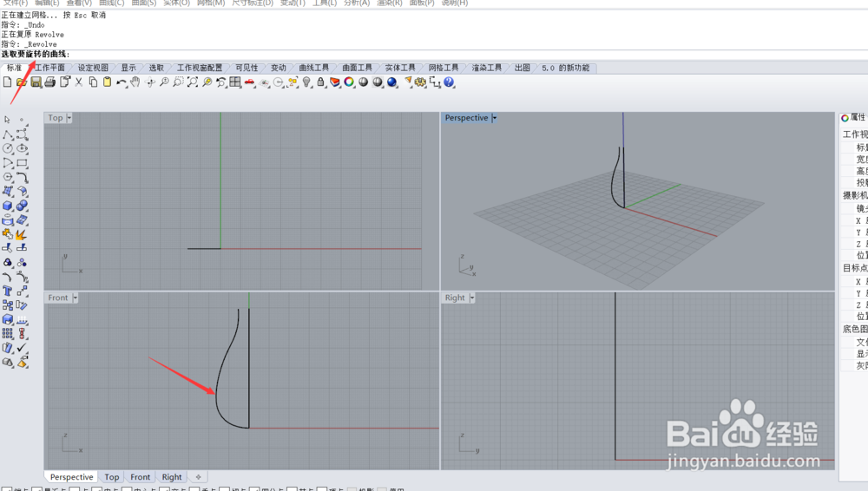Click the Array grid icon
The image size is (868, 491).
tap(8, 333)
